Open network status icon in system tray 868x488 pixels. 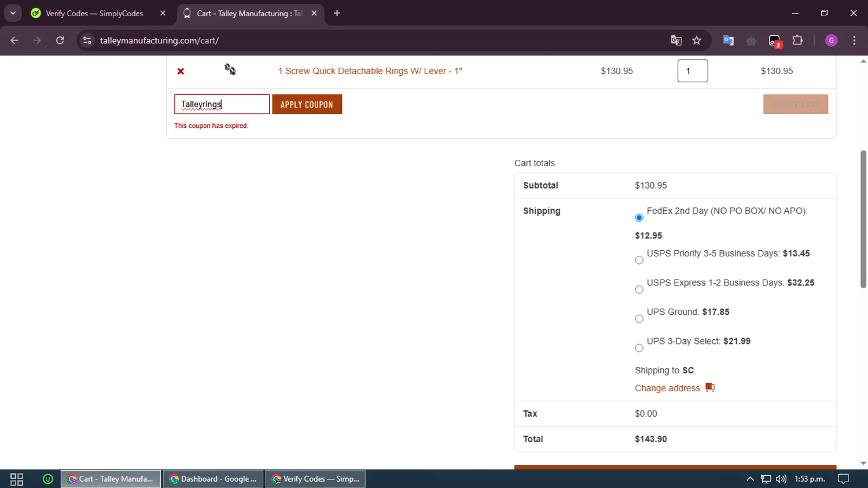766,479
